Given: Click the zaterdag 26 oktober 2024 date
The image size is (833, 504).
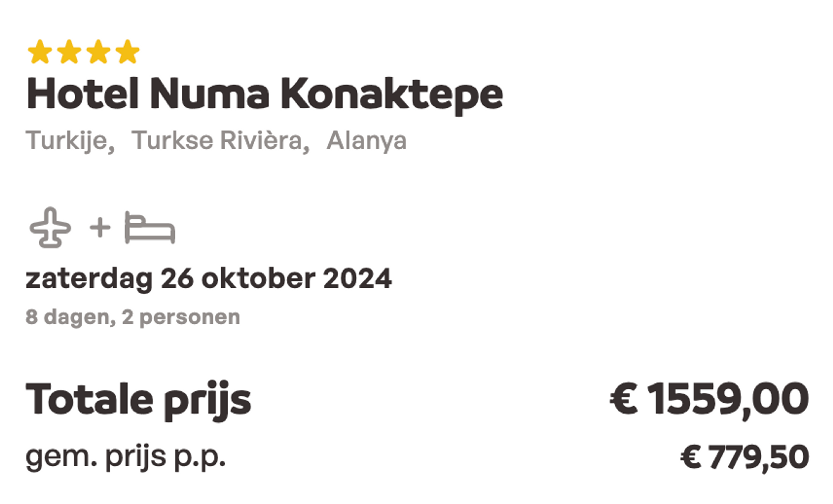Looking at the screenshot, I should click(x=209, y=279).
